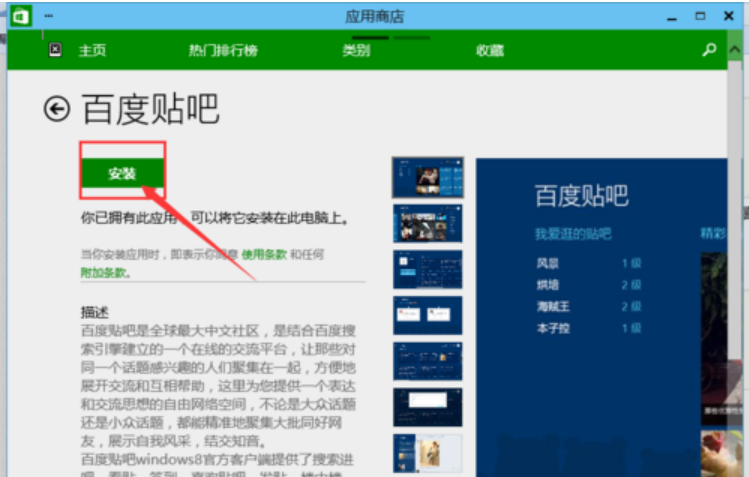Select the third screenshot thumbnail
The height and width of the screenshot is (477, 749).
[428, 269]
